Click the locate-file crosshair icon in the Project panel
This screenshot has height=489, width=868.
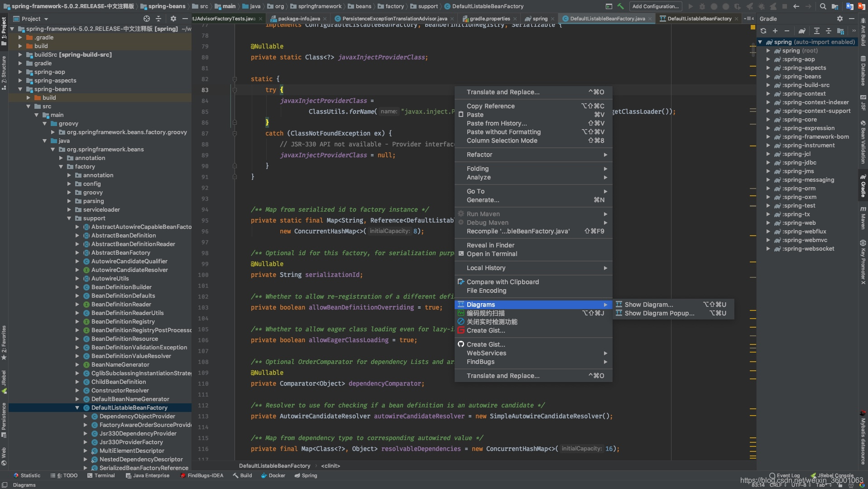(x=146, y=19)
